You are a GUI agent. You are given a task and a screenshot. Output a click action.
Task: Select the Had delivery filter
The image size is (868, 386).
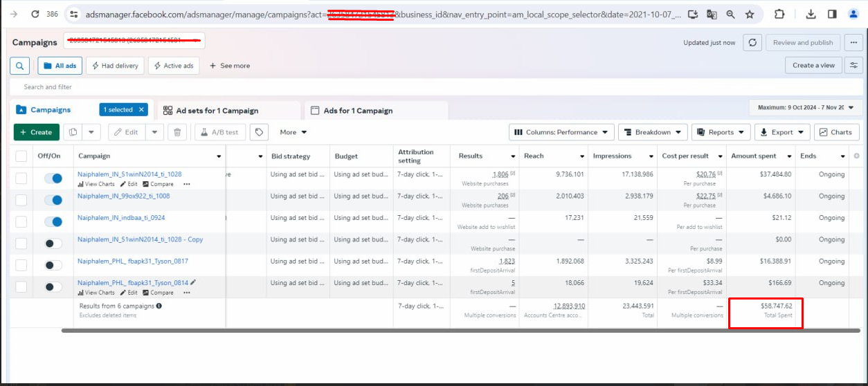pyautogui.click(x=114, y=66)
